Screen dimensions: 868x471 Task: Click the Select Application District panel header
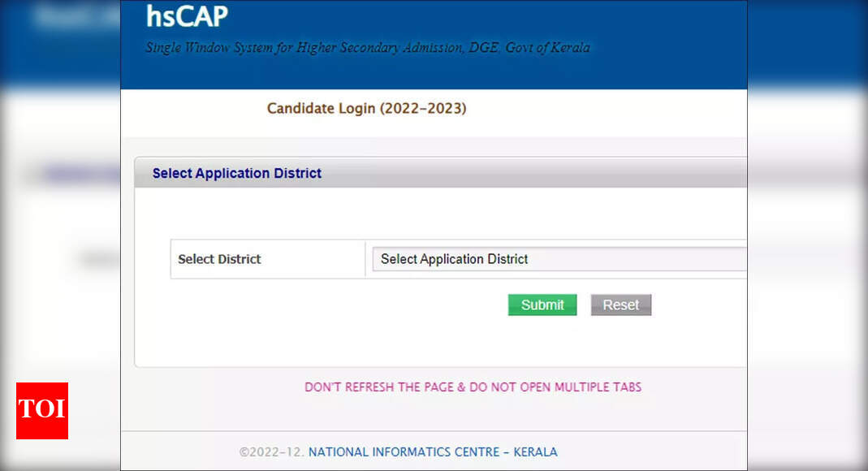(x=237, y=172)
